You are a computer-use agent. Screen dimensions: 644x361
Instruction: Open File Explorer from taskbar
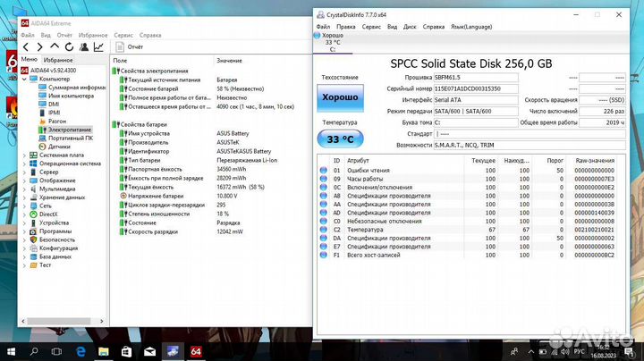click(104, 351)
